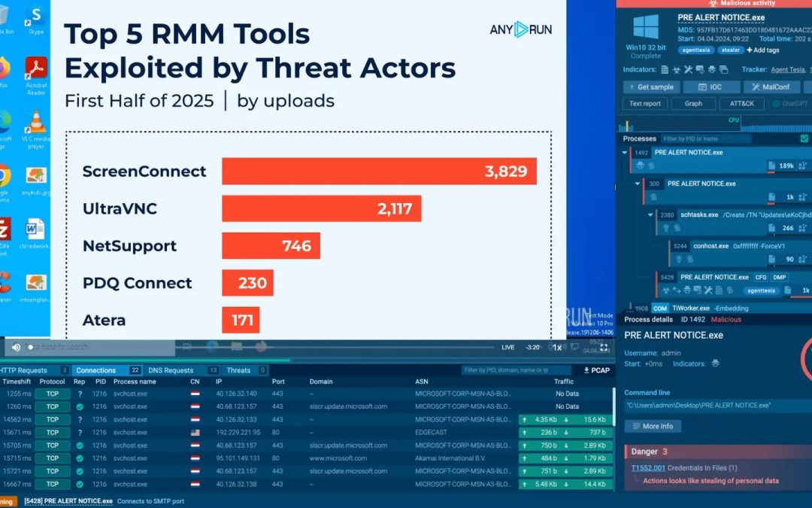Viewport: 812px width, 508px height.
Task: Click the biohazard icon on process 5428 row
Action: [666, 291]
